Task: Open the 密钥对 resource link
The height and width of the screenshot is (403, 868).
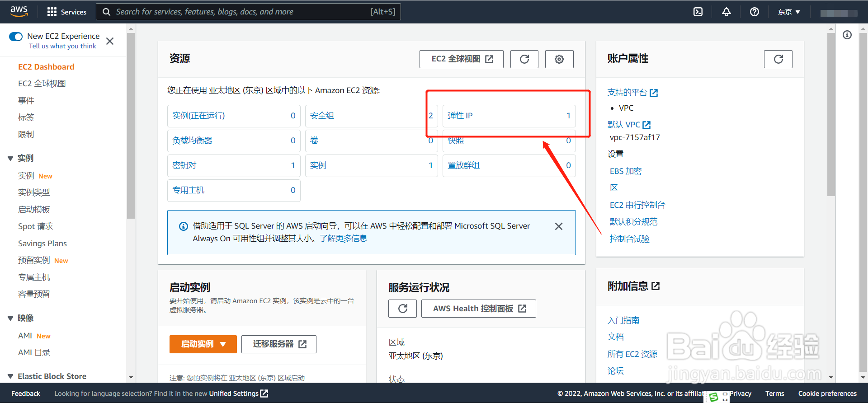Action: coord(184,165)
